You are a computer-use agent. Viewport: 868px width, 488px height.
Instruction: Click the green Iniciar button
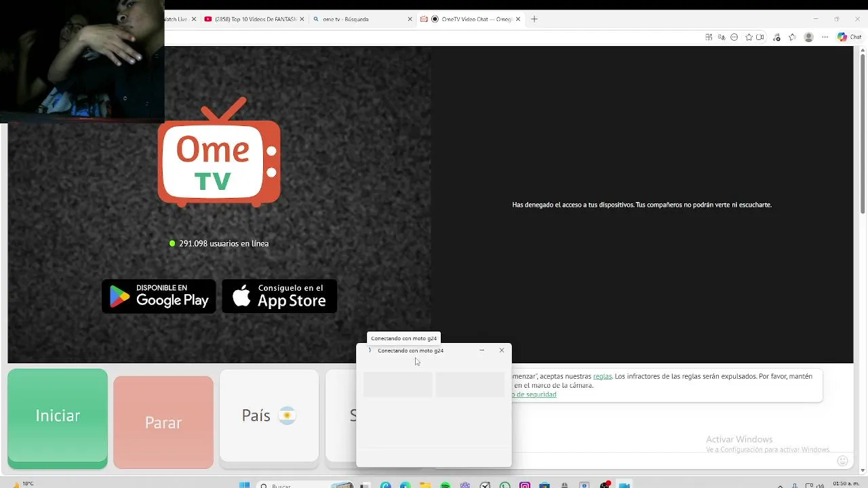[x=58, y=415]
